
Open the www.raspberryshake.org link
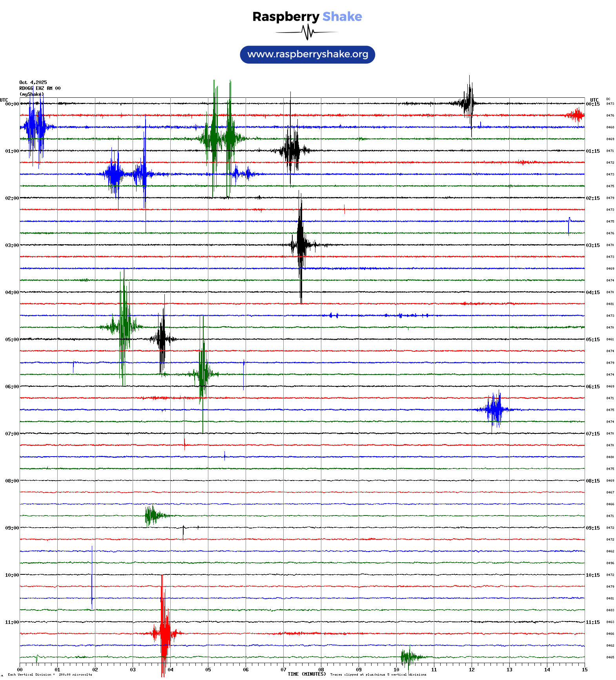[308, 55]
